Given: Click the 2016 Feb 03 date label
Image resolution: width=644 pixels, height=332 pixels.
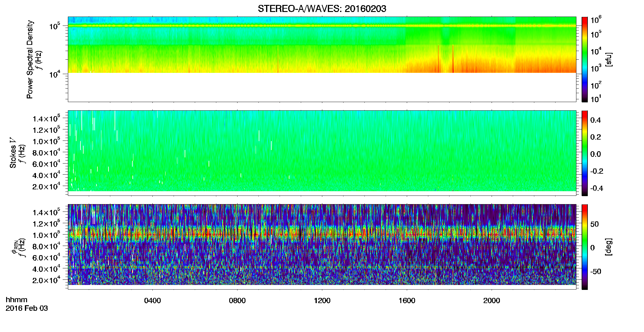Looking at the screenshot, I should (27, 308).
